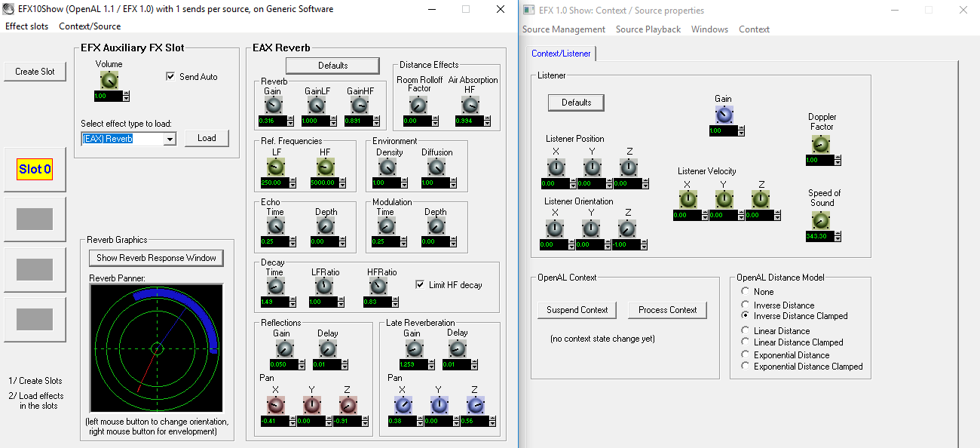Screen dimensions: 980x448
Task: Select Linear Distance model radio button
Action: pos(746,331)
